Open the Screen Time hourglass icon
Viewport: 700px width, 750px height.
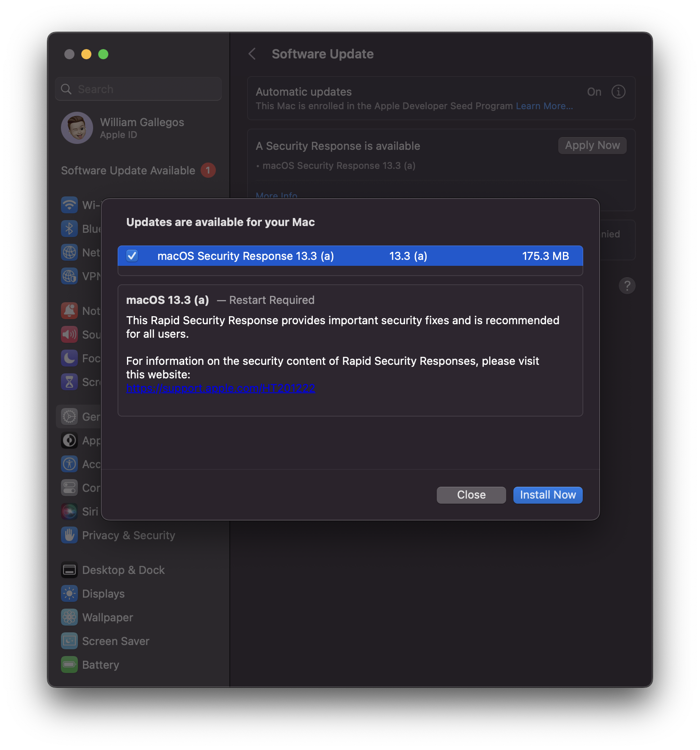69,382
